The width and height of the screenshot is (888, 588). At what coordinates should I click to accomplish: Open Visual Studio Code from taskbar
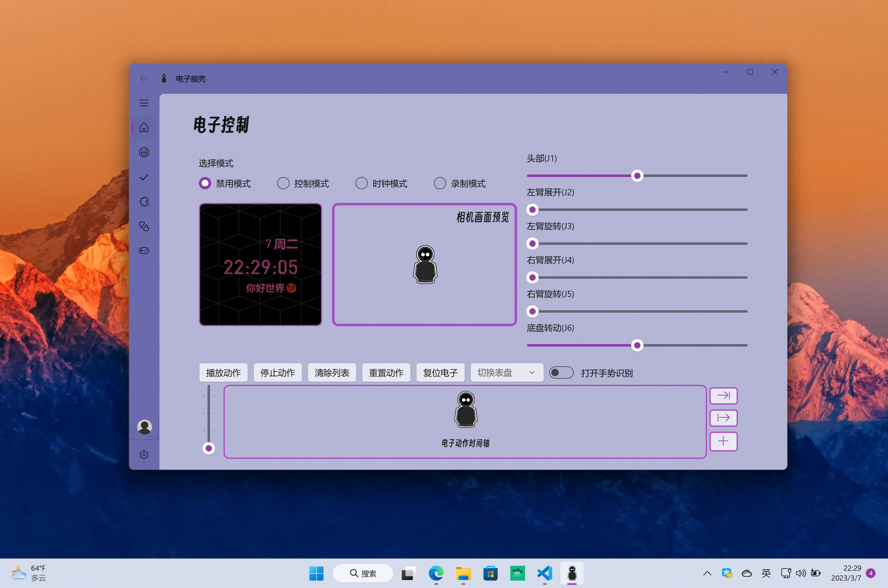pos(545,574)
